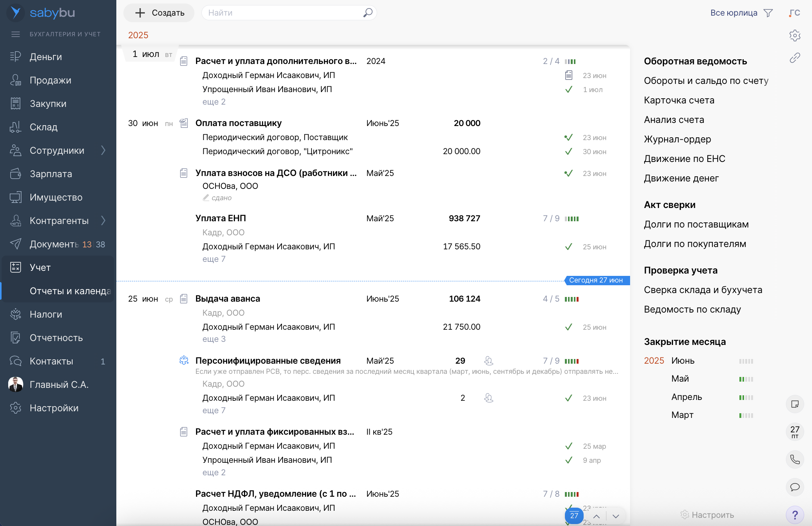Click the sticky note icon on right edge

(x=795, y=404)
